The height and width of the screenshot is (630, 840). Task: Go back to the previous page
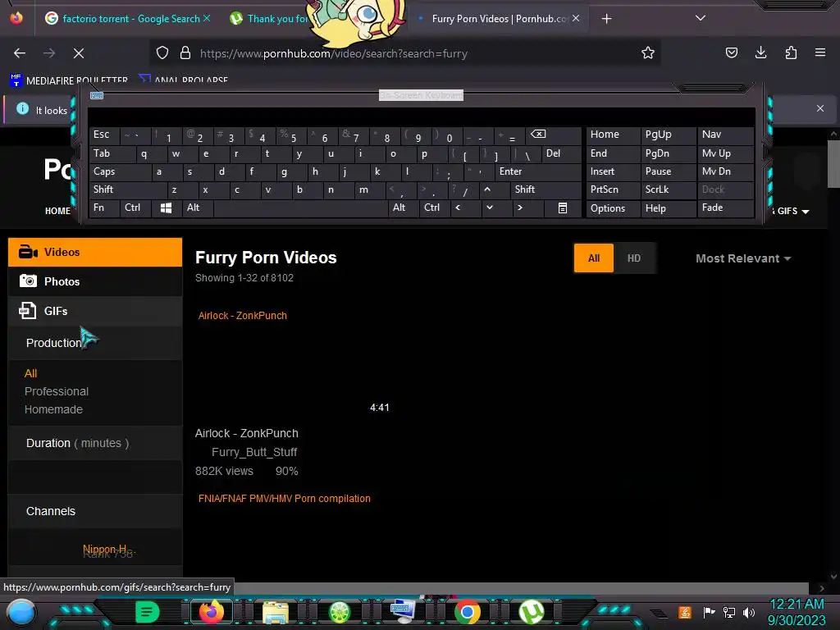(x=20, y=53)
